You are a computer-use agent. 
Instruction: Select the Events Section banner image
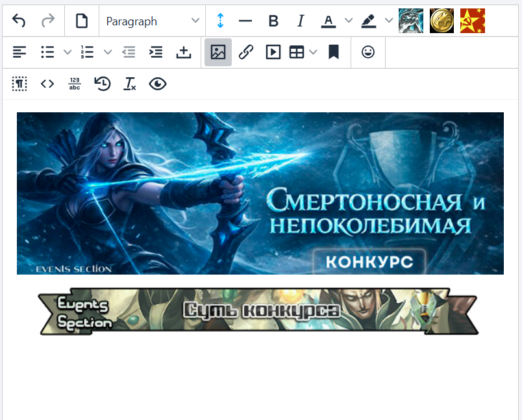pos(258,312)
